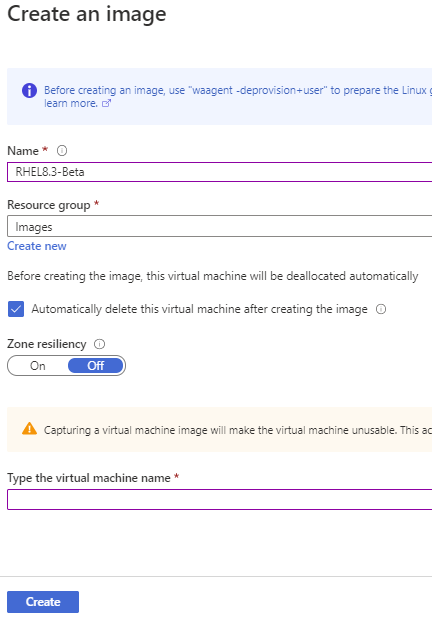Click the Zone resiliency label

(47, 344)
